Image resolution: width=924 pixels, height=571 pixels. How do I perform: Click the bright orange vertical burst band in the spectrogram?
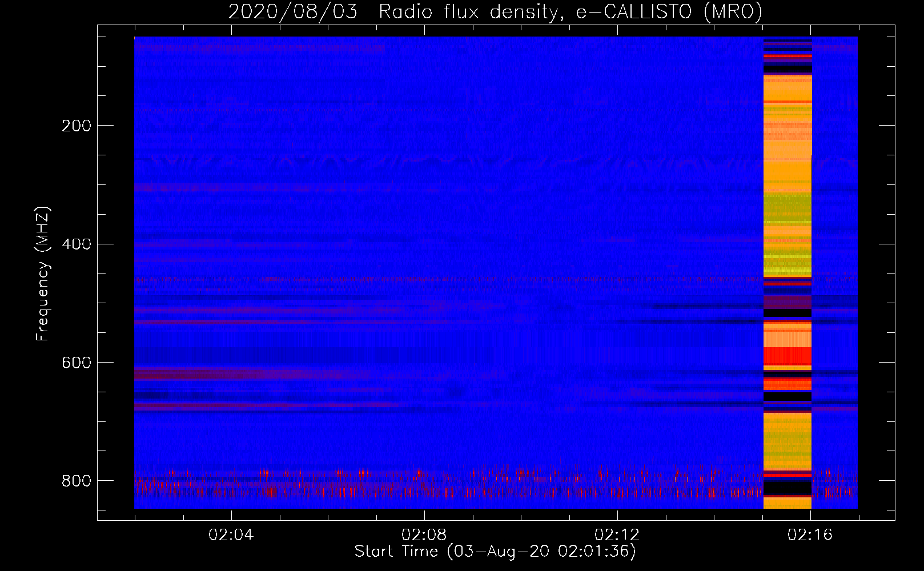pos(788,273)
